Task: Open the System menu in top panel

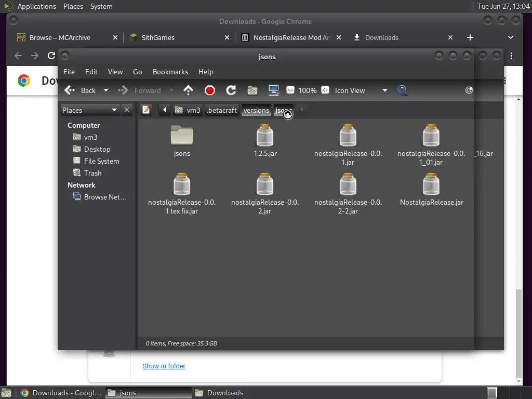Action: (101, 6)
